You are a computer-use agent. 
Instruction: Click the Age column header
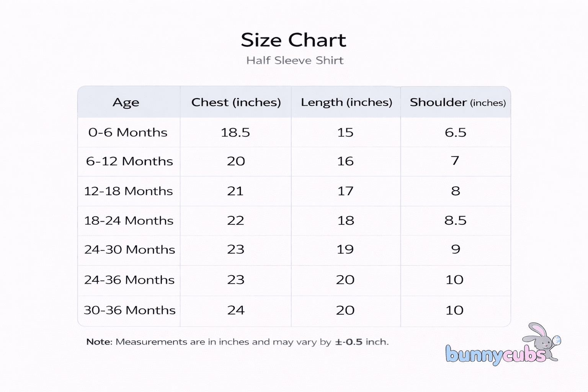click(126, 103)
